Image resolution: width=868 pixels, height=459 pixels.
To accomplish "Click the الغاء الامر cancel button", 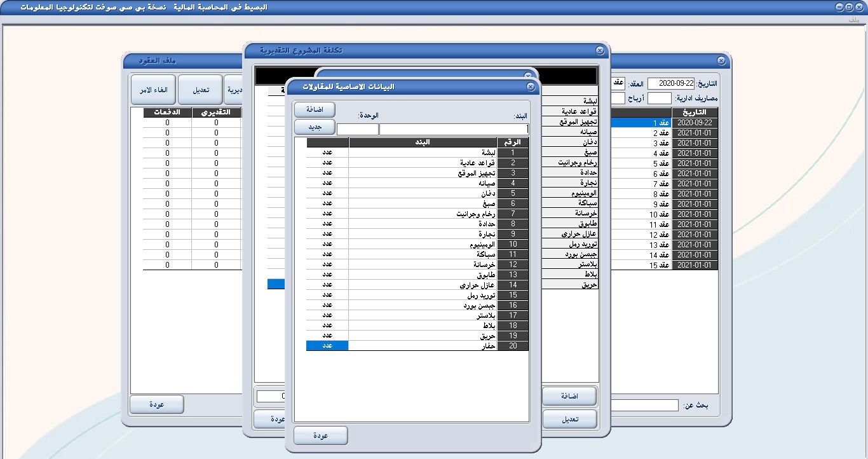I will pyautogui.click(x=152, y=89).
